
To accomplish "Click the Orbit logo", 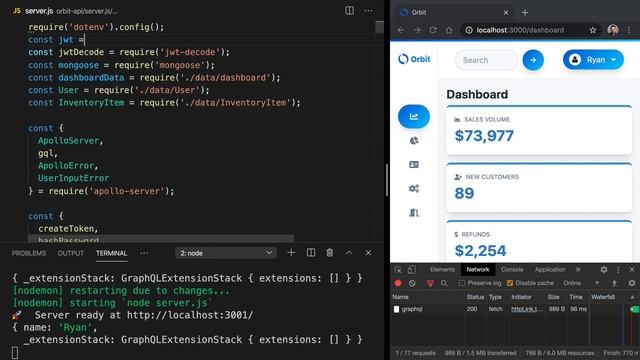I will tap(414, 59).
